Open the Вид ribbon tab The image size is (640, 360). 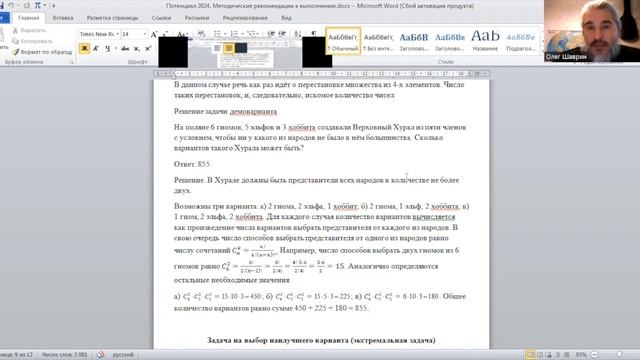click(286, 18)
